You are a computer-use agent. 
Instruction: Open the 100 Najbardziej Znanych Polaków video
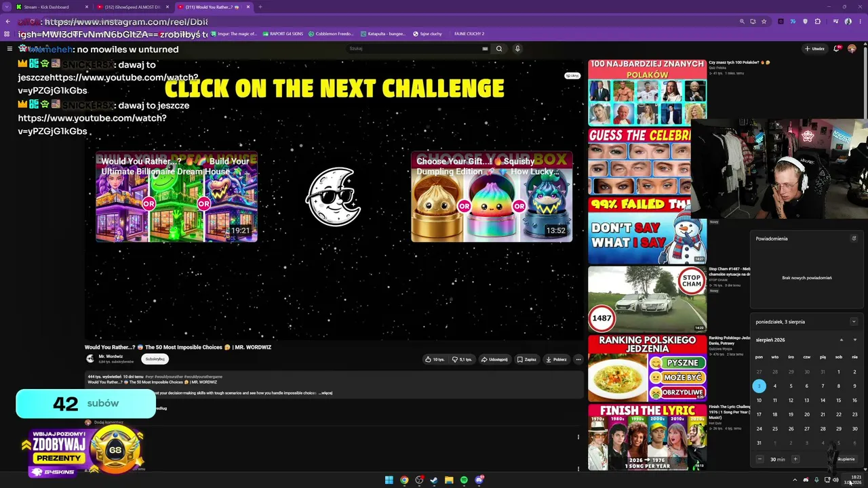click(647, 92)
